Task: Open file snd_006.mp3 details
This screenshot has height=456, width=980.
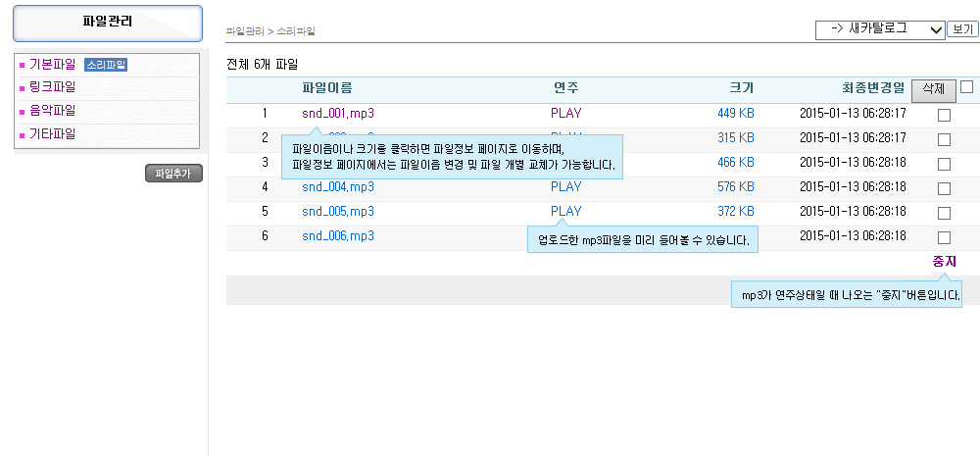Action: [x=337, y=236]
